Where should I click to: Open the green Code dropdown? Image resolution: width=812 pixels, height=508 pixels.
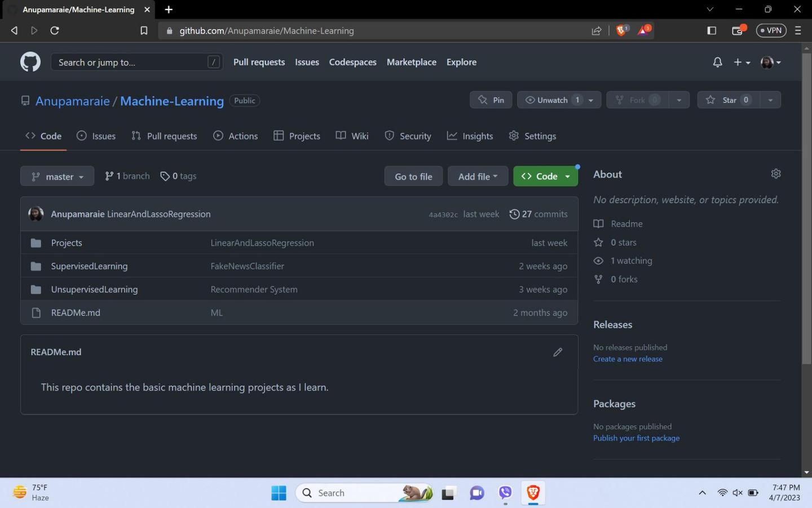545,176
